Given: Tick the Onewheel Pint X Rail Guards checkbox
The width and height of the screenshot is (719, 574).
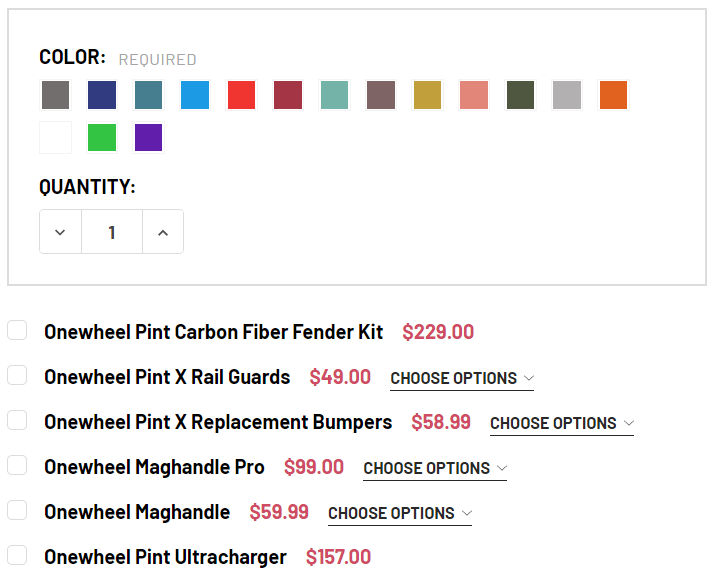Looking at the screenshot, I should pyautogui.click(x=17, y=375).
